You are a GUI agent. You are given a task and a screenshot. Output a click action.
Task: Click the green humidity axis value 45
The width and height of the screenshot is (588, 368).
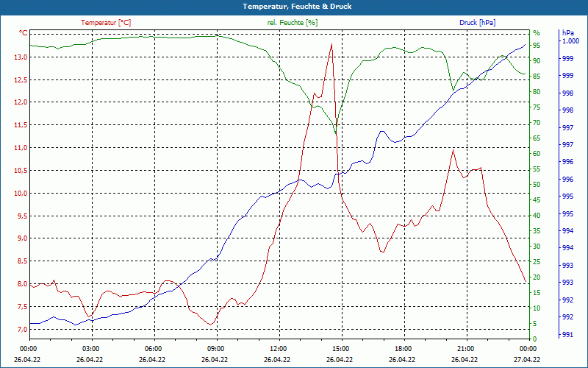pos(537,200)
